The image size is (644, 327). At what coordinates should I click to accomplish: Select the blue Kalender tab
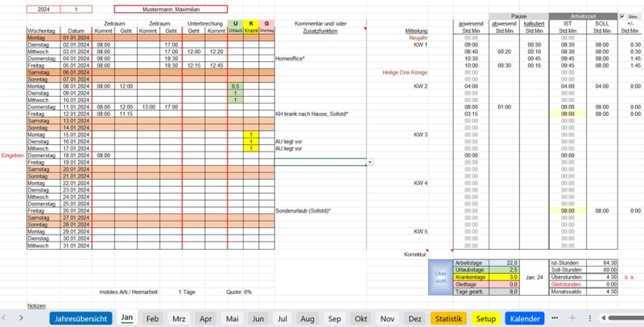(526, 319)
